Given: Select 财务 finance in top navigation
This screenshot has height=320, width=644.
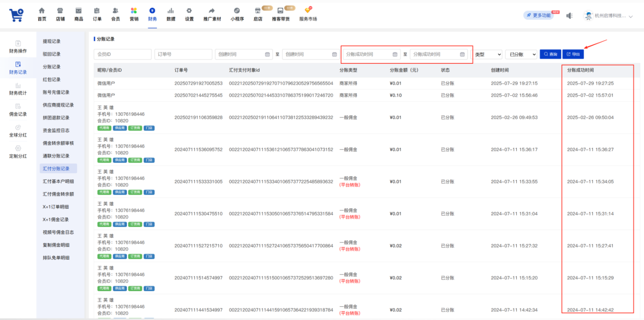Looking at the screenshot, I should (152, 15).
